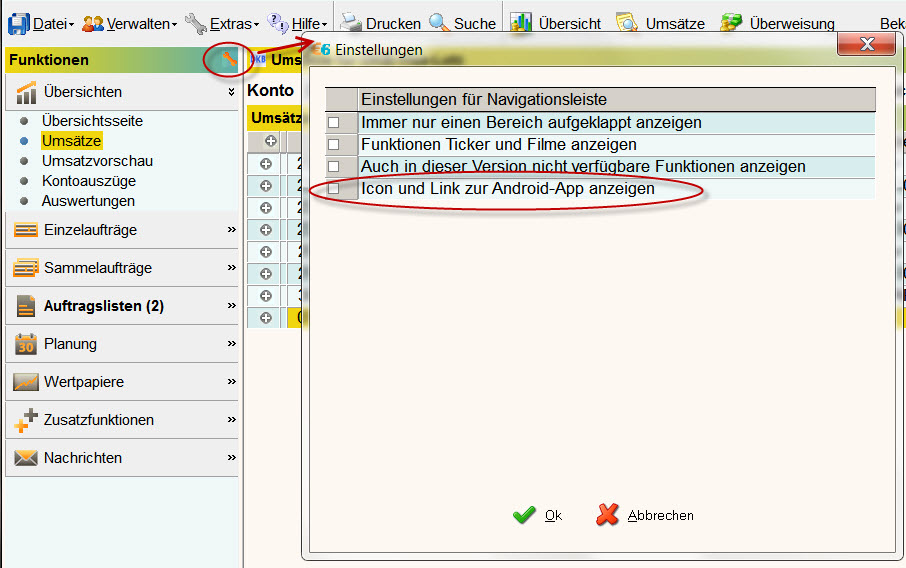The height and width of the screenshot is (568, 906).
Task: Expand the Sammelaufträge section
Action: click(x=232, y=268)
